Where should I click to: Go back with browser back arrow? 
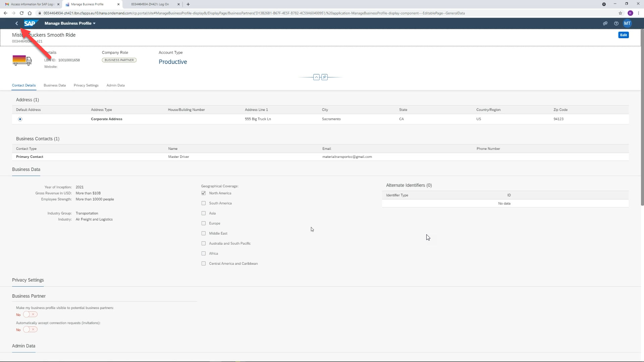tap(5, 13)
